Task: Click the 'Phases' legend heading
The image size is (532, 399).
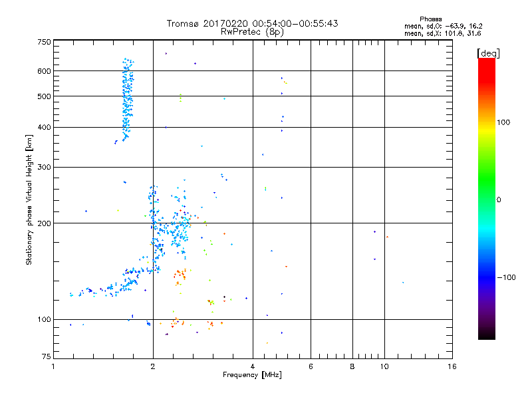Action: coord(430,19)
